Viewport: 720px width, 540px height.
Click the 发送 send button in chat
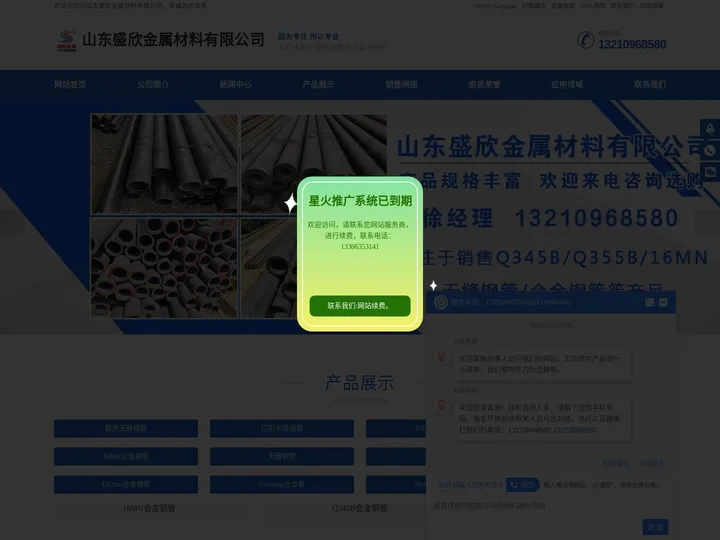pos(655,527)
